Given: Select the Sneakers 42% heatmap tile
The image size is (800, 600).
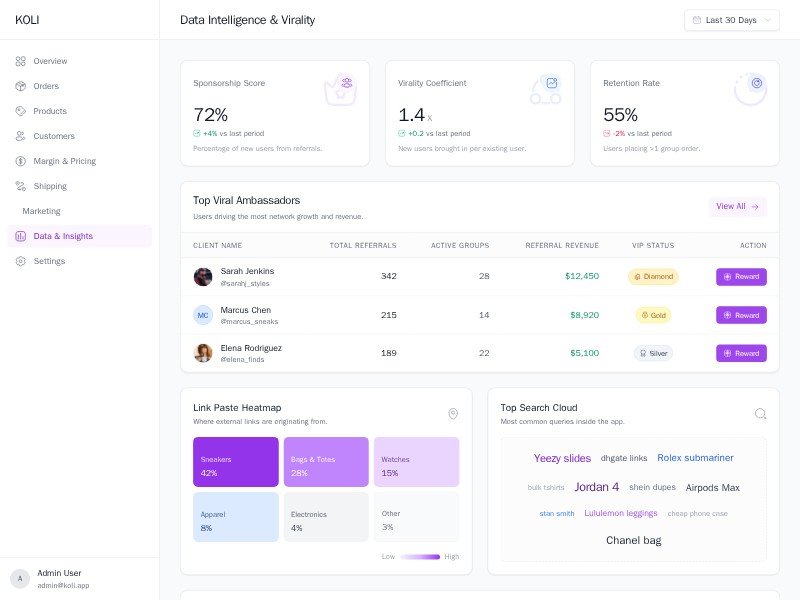Looking at the screenshot, I should (235, 462).
